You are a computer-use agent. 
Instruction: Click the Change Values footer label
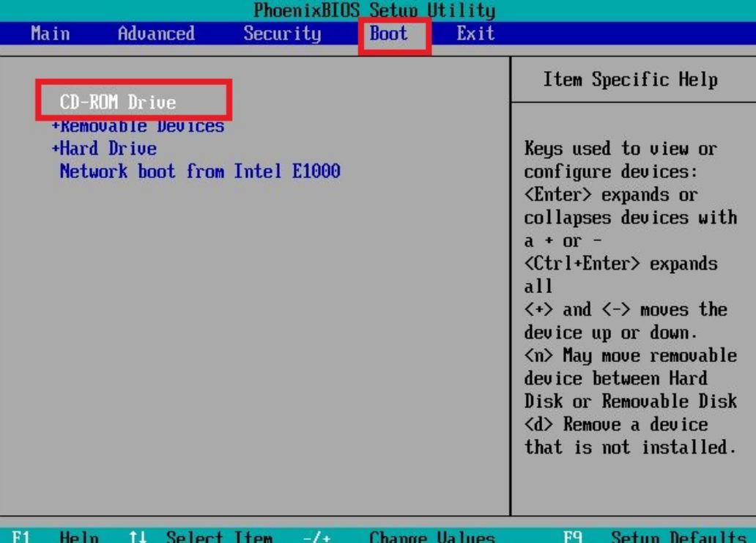(x=431, y=537)
